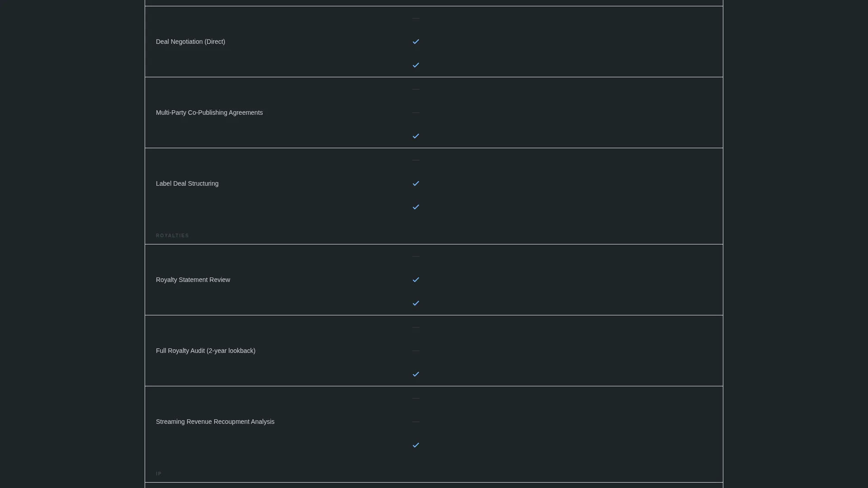
Task: Select Streaming Revenue Recoupment Analysis label
Action: click(215, 422)
